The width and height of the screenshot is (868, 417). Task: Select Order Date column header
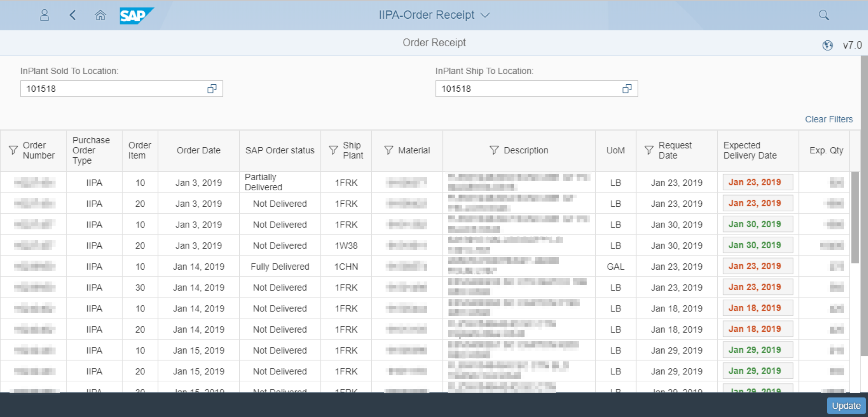198,150
